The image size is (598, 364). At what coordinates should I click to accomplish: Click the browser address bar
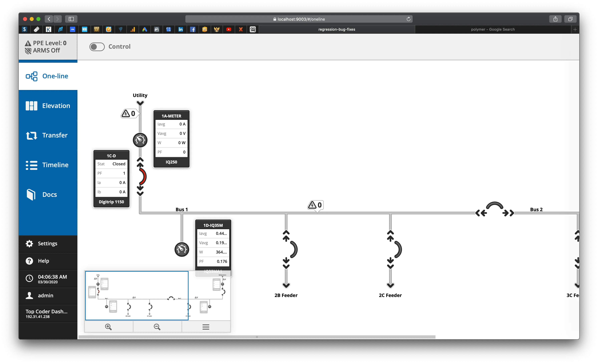pyautogui.click(x=299, y=19)
